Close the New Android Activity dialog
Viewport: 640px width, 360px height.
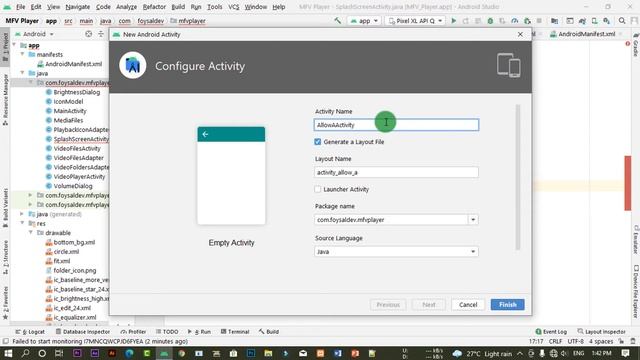click(x=520, y=34)
